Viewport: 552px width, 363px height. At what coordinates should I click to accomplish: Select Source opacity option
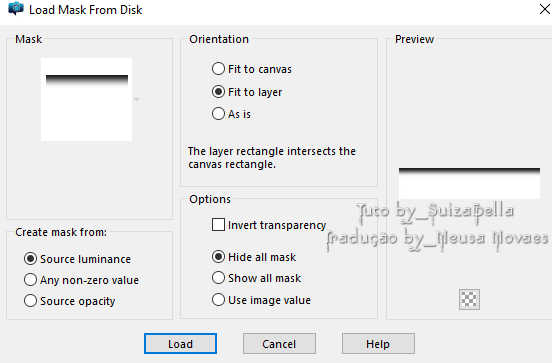[x=30, y=301]
